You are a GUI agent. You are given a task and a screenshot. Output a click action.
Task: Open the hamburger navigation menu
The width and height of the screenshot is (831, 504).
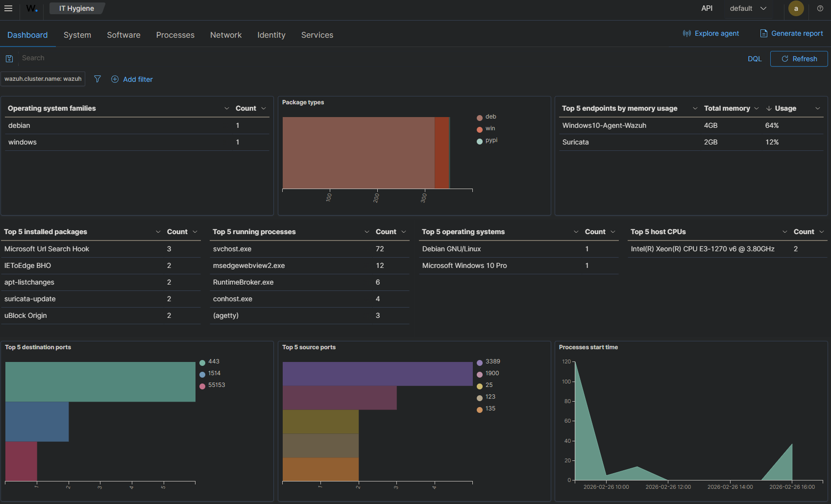pyautogui.click(x=8, y=8)
